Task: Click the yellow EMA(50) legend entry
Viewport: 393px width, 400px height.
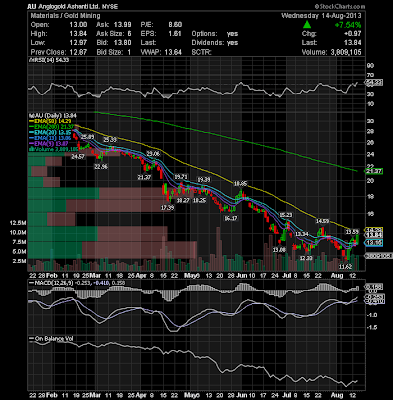Action: [49, 121]
